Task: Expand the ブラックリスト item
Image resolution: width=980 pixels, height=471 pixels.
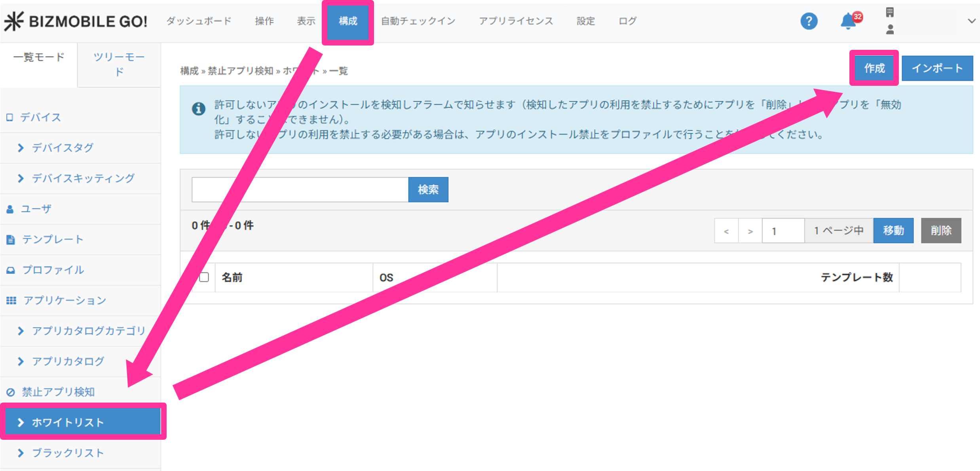Action: click(x=68, y=453)
